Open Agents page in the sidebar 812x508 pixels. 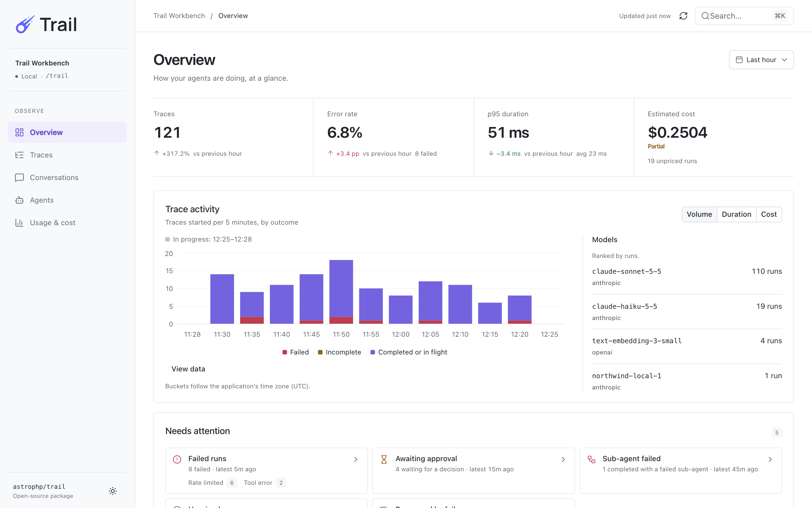coord(67,200)
